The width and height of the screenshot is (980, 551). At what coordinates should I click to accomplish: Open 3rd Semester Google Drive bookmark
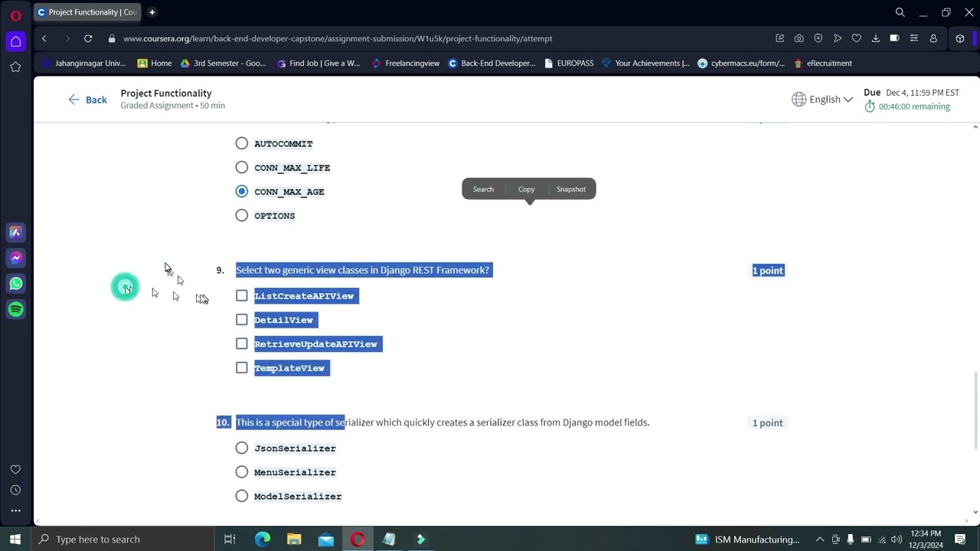(x=223, y=64)
